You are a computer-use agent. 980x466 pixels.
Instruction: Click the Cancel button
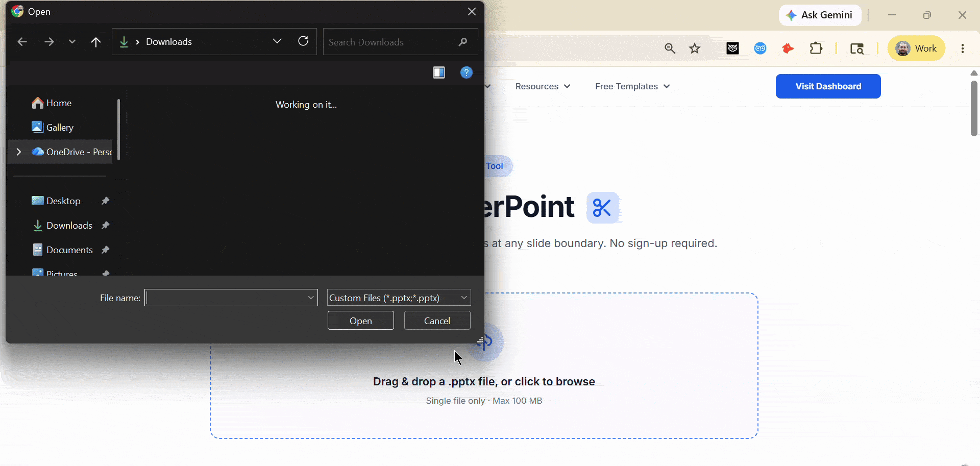click(x=437, y=321)
